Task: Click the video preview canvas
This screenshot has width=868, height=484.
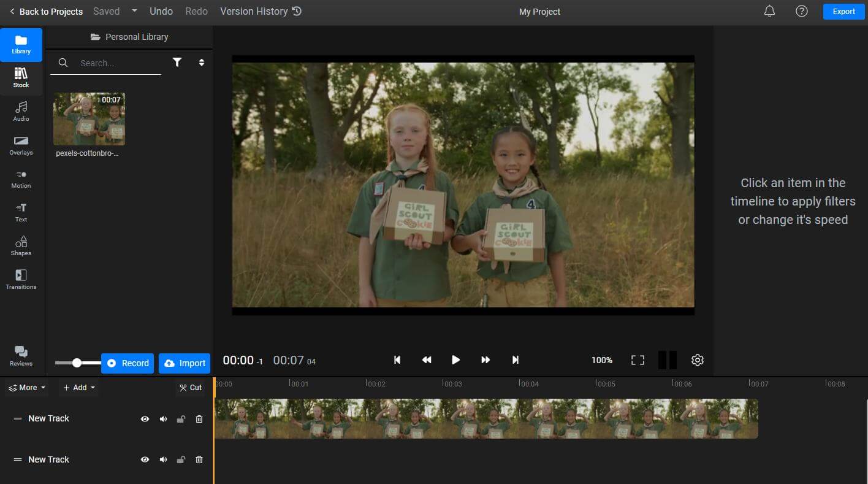Action: (x=463, y=185)
